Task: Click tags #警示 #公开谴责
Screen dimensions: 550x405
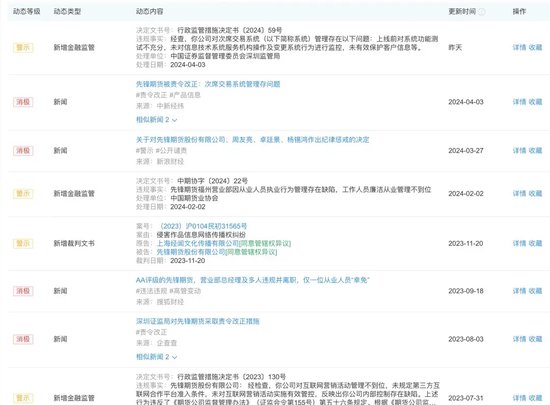Action: 161,151
